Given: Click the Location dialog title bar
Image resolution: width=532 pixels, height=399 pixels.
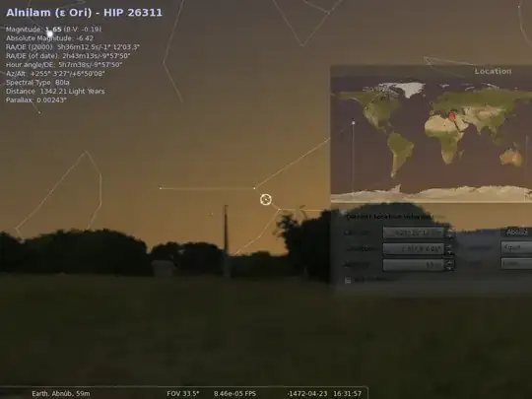Looking at the screenshot, I should [432, 71].
